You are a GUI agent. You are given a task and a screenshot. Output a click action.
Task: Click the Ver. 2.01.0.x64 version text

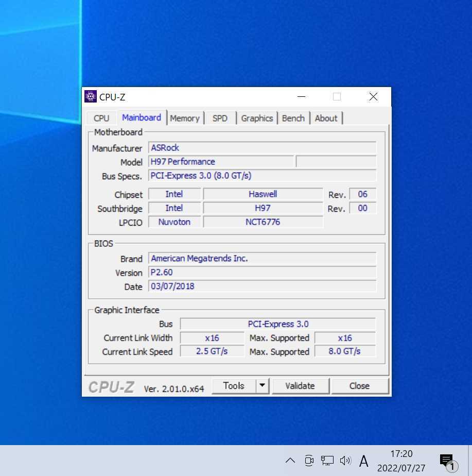(174, 389)
